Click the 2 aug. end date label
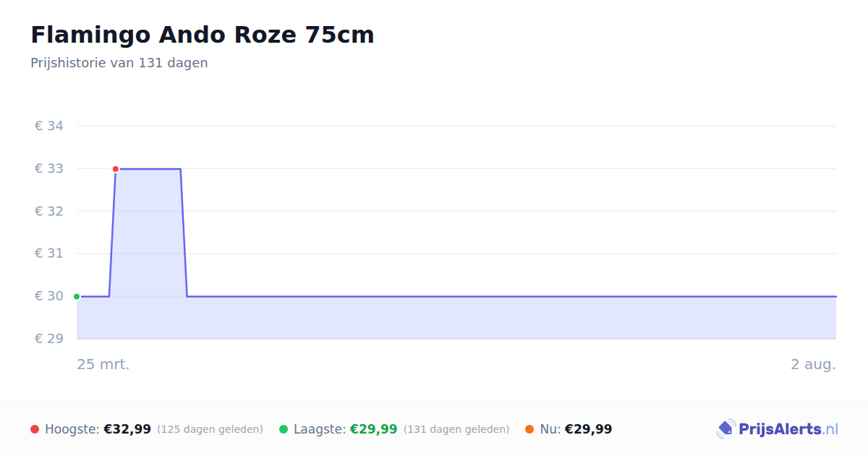 [x=813, y=364]
